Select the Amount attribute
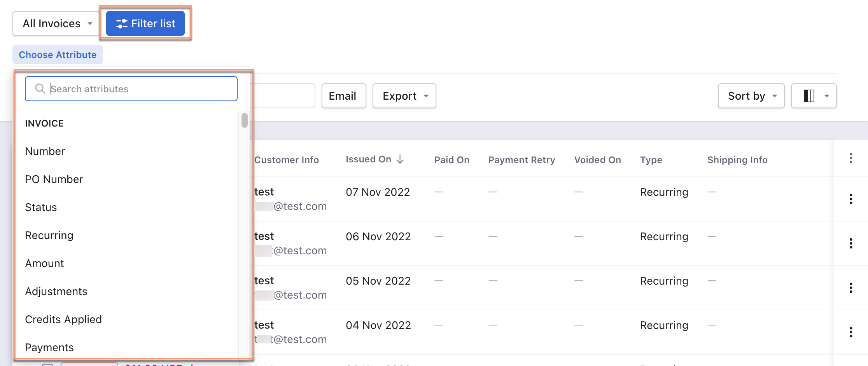This screenshot has height=366, width=868. 44,263
